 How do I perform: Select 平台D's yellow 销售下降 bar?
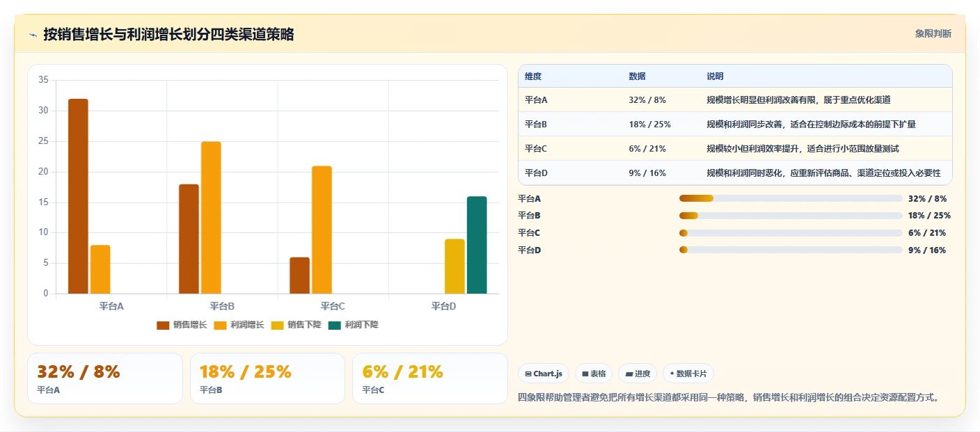(455, 266)
